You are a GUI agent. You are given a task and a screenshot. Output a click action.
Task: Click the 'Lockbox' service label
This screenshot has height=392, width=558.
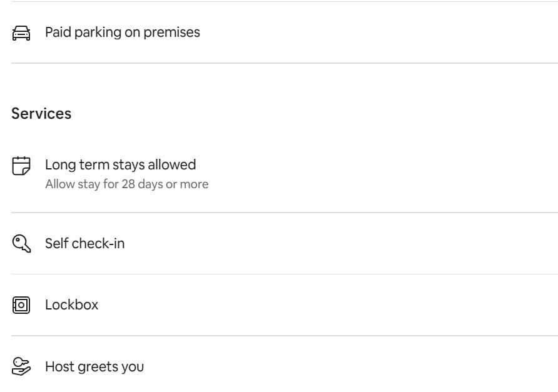tap(71, 305)
